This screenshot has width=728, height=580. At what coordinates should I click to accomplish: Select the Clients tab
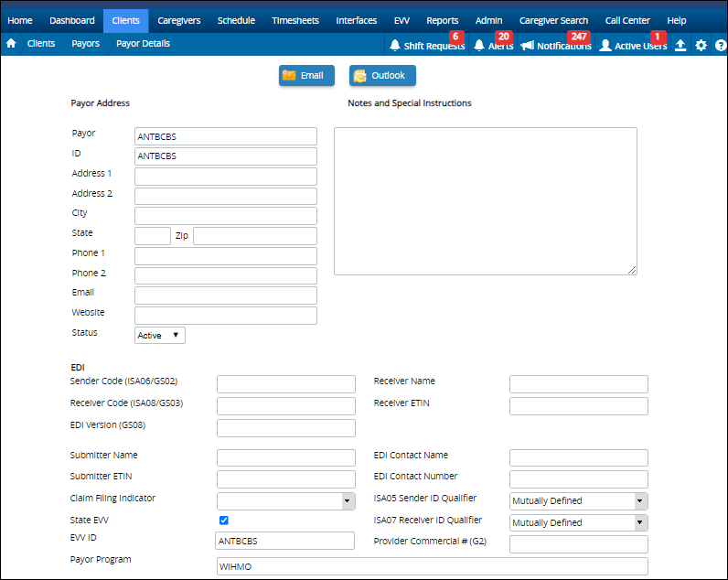click(126, 20)
